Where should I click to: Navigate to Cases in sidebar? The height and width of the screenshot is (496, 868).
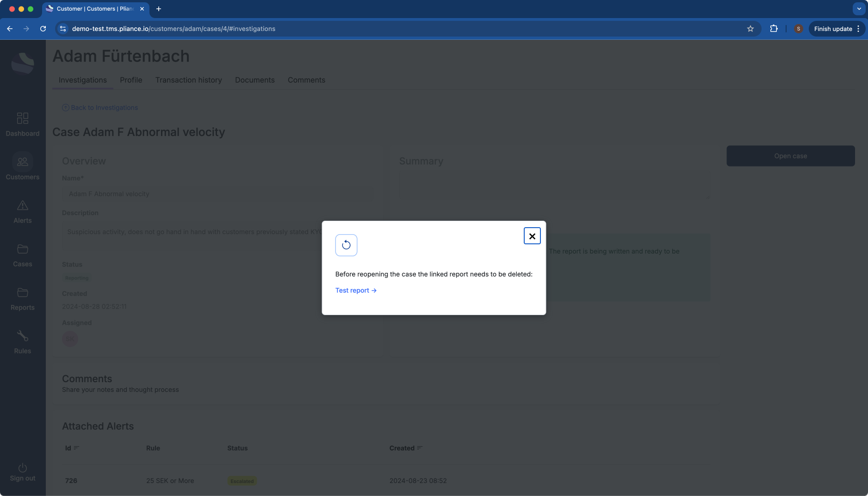pyautogui.click(x=23, y=254)
